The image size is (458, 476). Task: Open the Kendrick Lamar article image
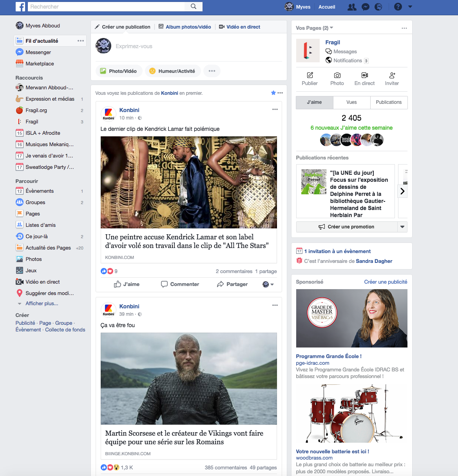[189, 182]
